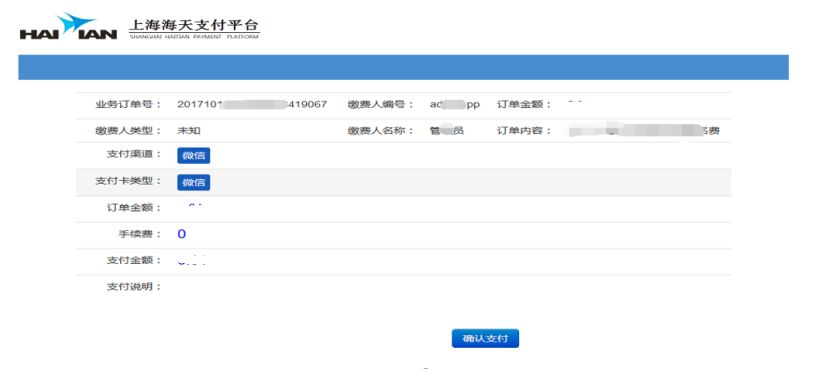Select the order number ending in 419067
Screen dimensions: 832x376
click(252, 104)
